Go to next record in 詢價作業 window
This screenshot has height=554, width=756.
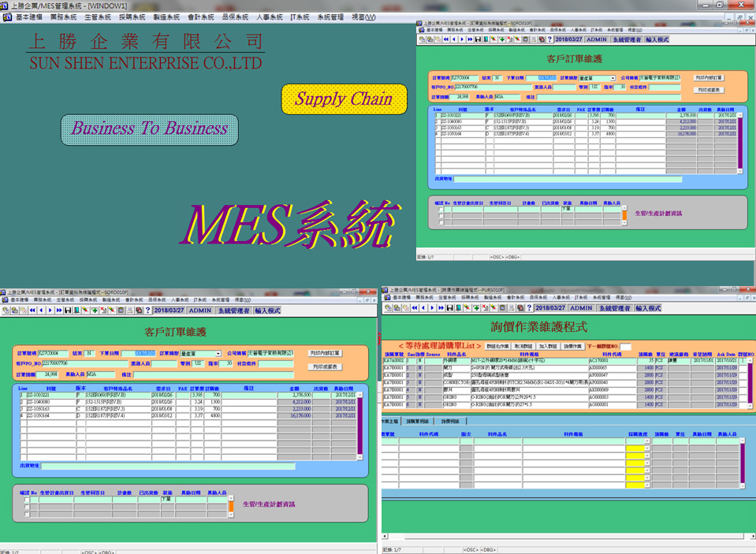tap(432, 307)
